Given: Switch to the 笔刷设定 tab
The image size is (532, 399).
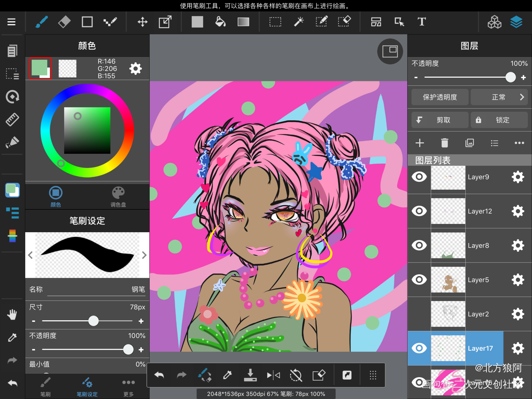Looking at the screenshot, I should tap(87, 387).
